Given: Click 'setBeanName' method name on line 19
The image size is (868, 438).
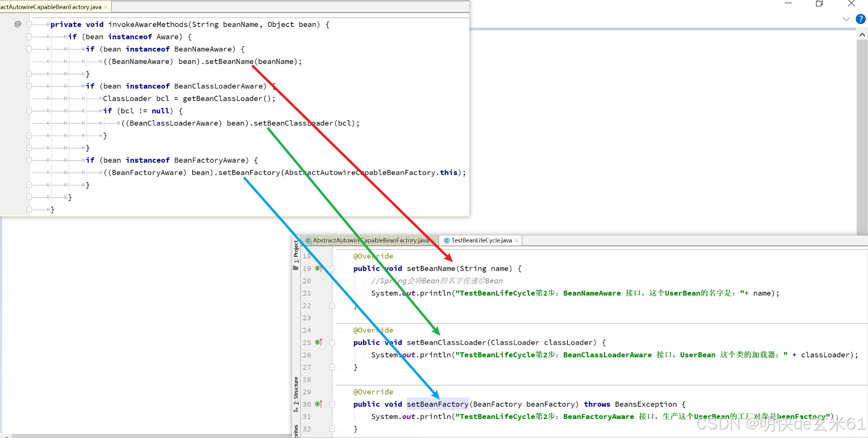Looking at the screenshot, I should coord(431,268).
